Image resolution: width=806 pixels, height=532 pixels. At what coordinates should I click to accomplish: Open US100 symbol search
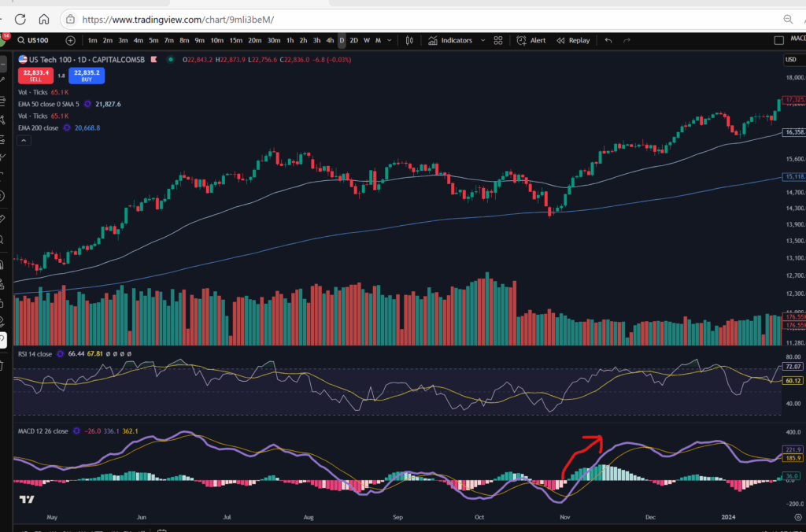coord(33,40)
